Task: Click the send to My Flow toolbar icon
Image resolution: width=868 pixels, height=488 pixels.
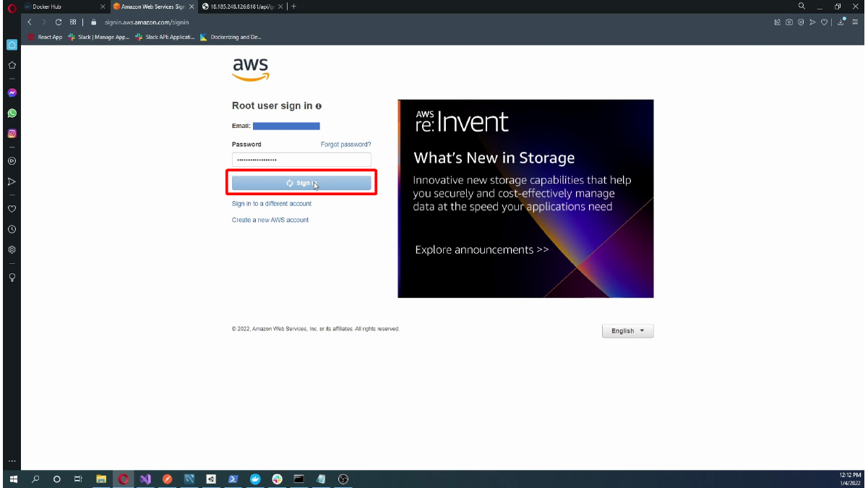Action: (812, 22)
